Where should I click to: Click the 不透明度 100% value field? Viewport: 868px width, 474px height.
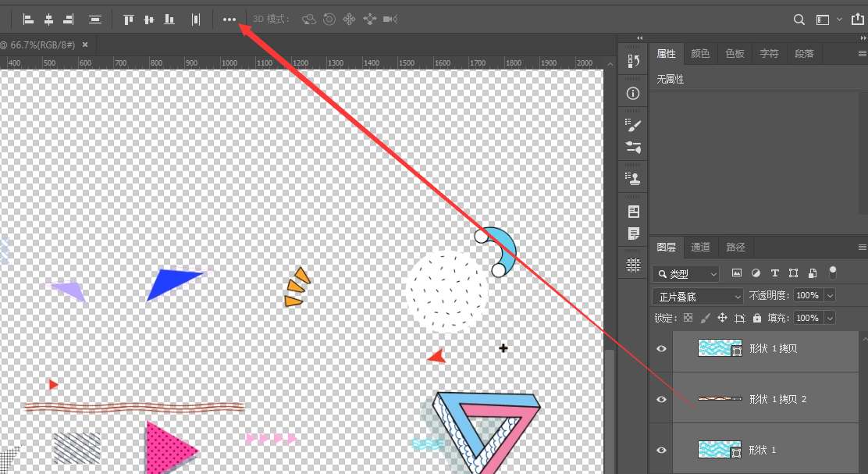809,296
